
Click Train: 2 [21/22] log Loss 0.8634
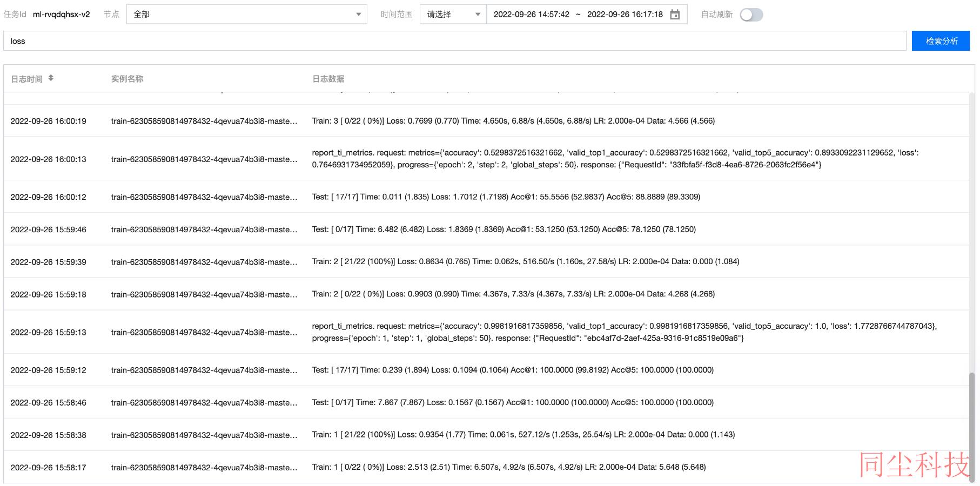(526, 261)
